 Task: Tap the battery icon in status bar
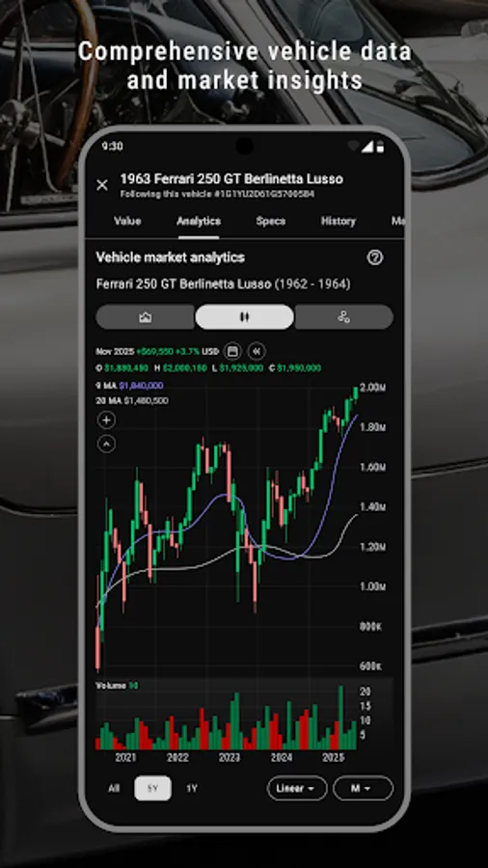(381, 147)
